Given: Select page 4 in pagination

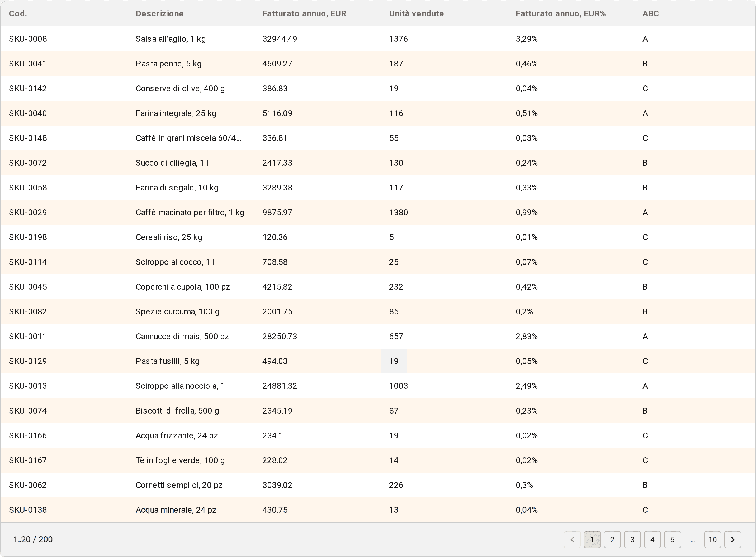Looking at the screenshot, I should 652,540.
